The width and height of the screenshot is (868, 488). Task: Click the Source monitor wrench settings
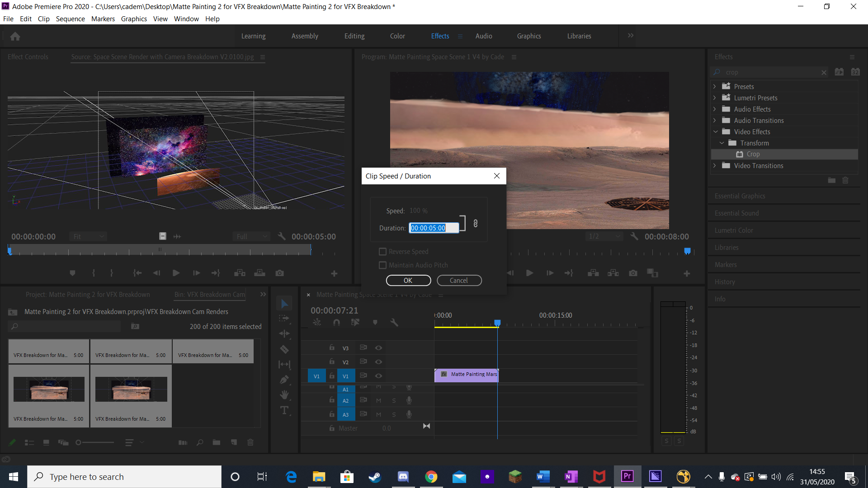282,236
